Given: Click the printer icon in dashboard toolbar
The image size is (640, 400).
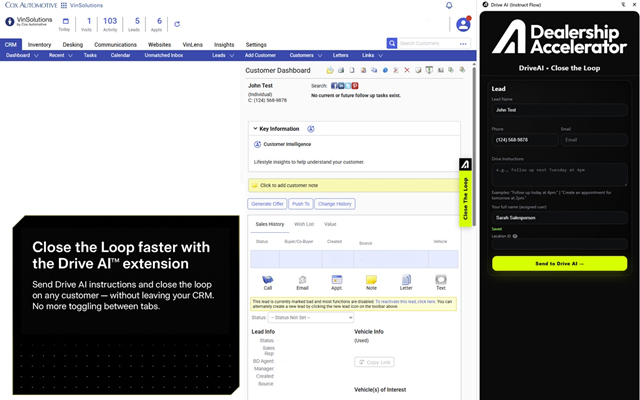Looking at the screenshot, I should (341, 70).
